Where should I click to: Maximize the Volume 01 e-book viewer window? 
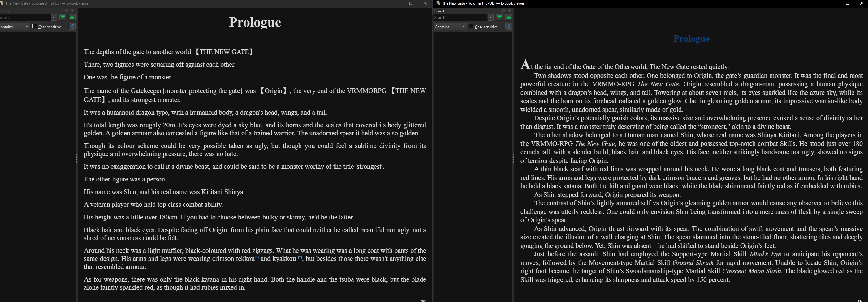point(411,3)
